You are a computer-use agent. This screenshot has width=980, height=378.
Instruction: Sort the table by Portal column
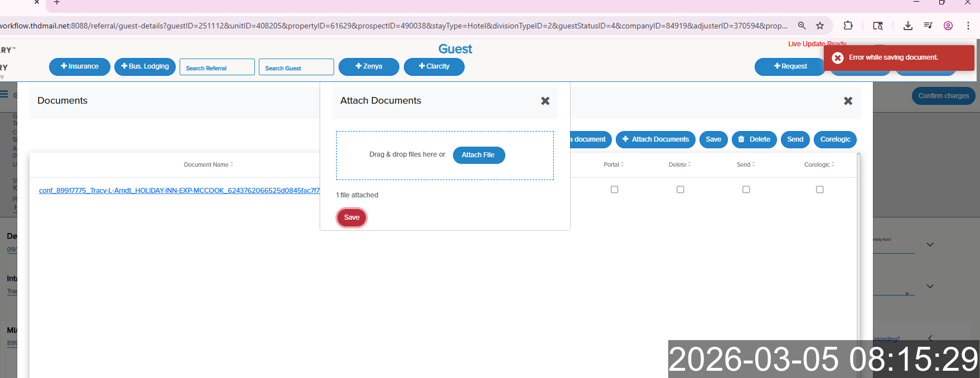coord(614,164)
